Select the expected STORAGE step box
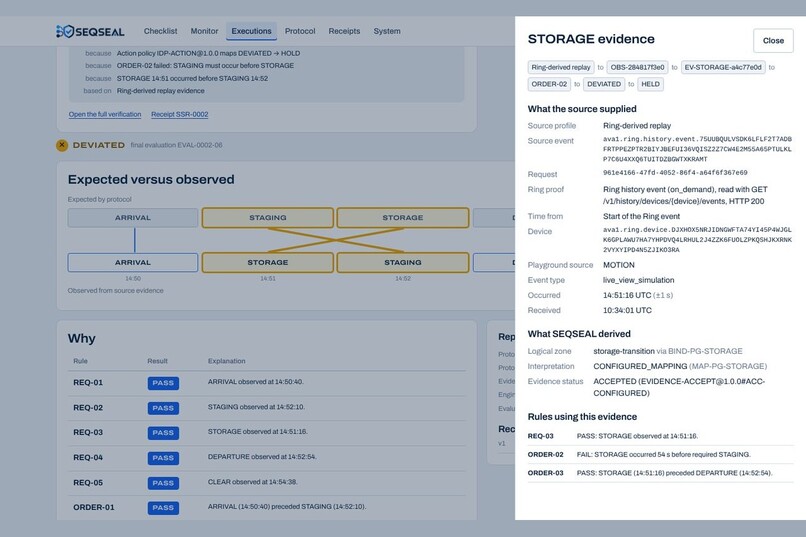 click(402, 218)
